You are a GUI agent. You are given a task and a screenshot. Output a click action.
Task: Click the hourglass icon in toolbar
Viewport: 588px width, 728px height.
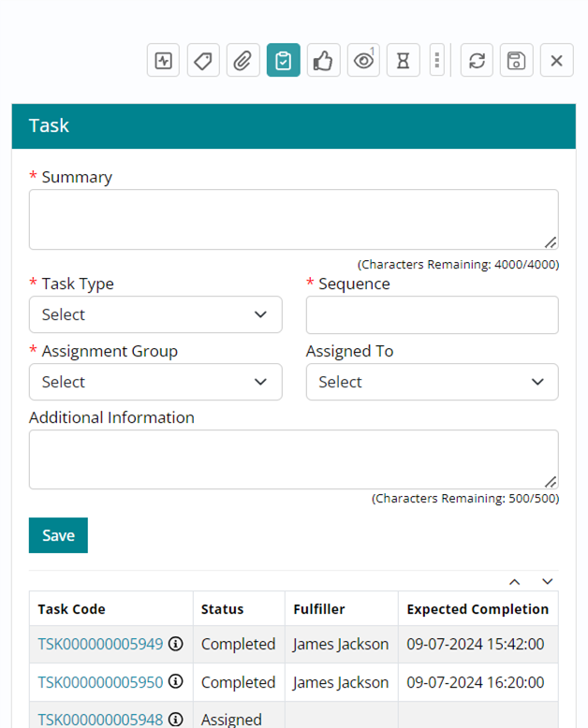(x=403, y=61)
